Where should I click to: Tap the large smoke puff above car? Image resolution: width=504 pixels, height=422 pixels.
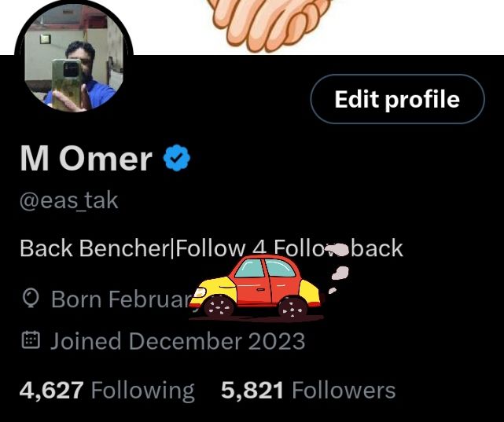click(340, 273)
